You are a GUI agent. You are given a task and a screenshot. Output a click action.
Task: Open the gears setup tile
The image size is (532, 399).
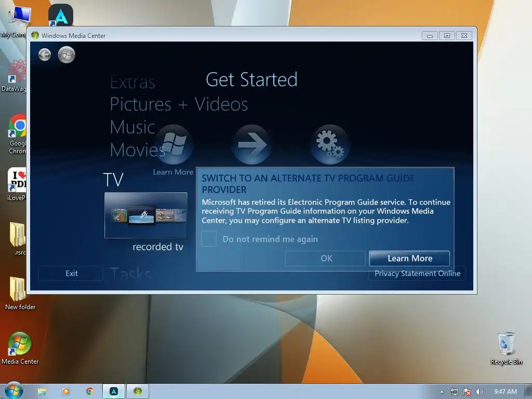tap(330, 144)
